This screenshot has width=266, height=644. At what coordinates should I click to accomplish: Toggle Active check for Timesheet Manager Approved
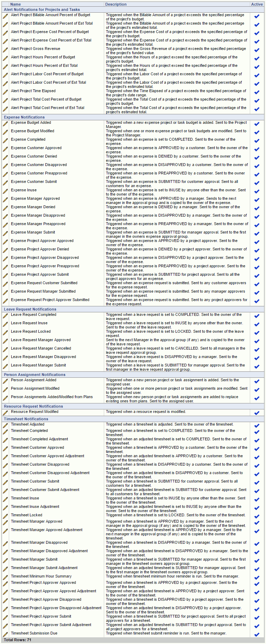pyautogui.click(x=257, y=523)
